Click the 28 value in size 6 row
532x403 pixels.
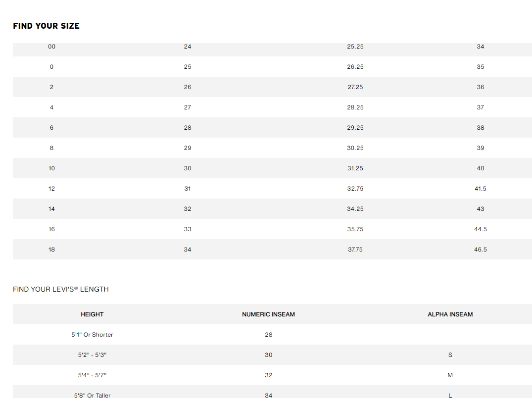188,128
